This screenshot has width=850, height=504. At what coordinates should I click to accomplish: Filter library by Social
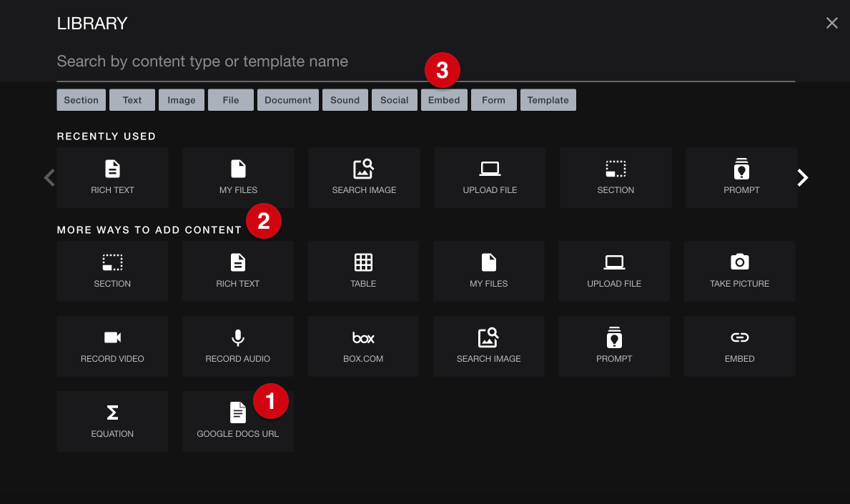395,100
